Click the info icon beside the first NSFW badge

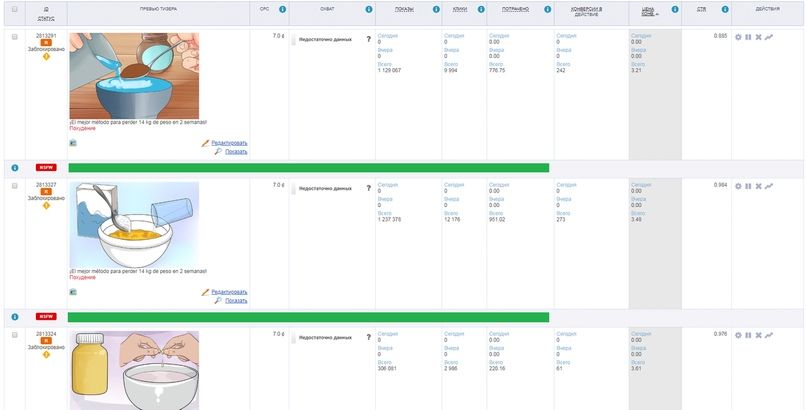pyautogui.click(x=15, y=168)
